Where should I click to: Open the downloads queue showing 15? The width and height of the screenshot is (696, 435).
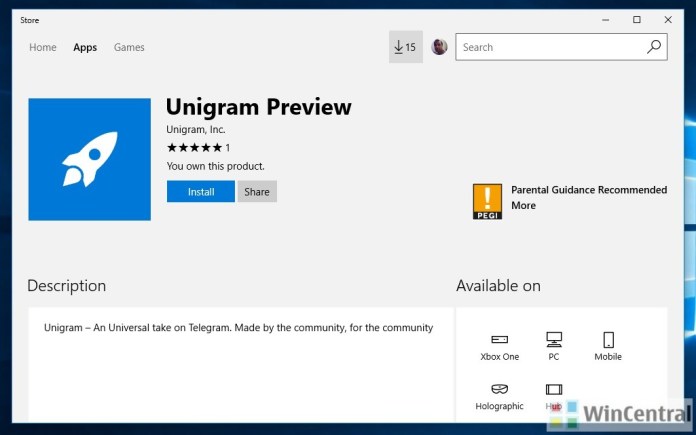point(406,47)
